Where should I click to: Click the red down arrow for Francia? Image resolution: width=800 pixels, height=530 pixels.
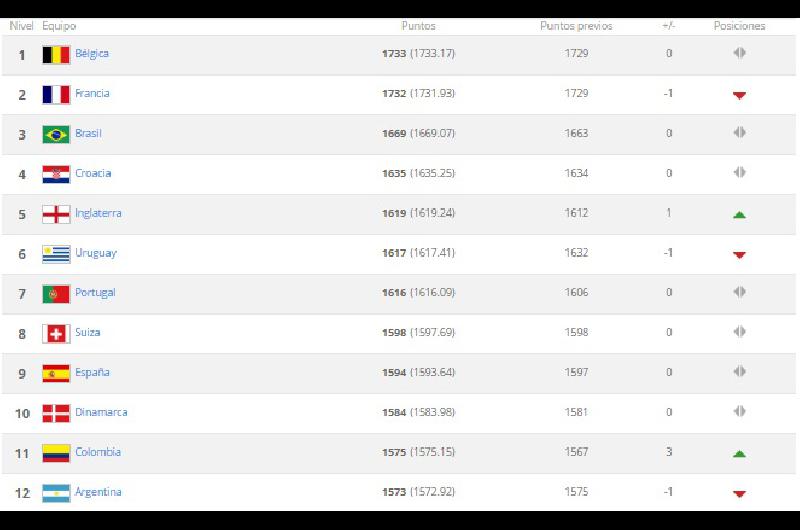pyautogui.click(x=739, y=95)
